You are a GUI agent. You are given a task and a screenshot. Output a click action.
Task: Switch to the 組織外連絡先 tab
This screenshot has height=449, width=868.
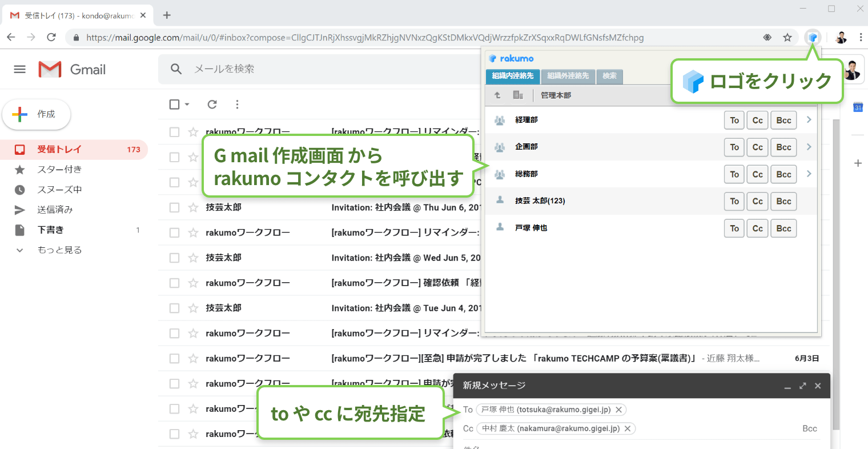pos(568,76)
